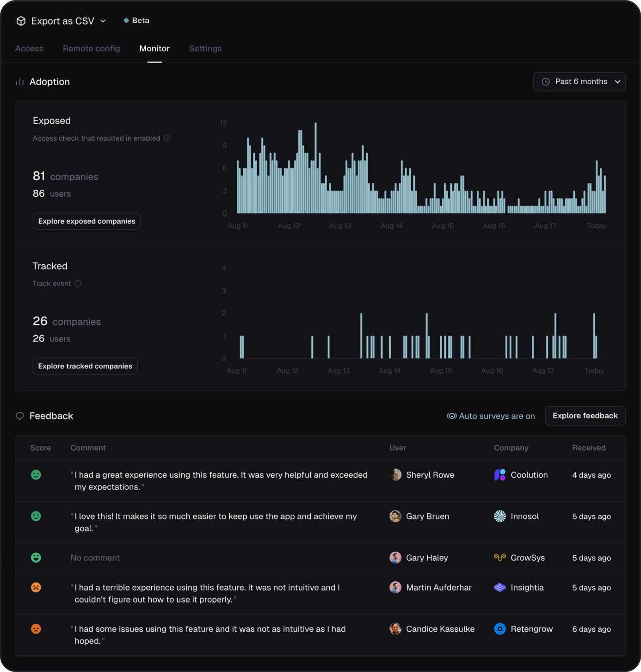
Task: Click the User column header
Action: point(398,448)
